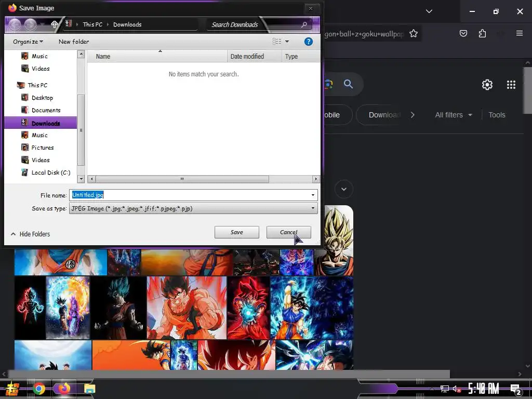
Task: Click New folder button
Action: coord(74,42)
